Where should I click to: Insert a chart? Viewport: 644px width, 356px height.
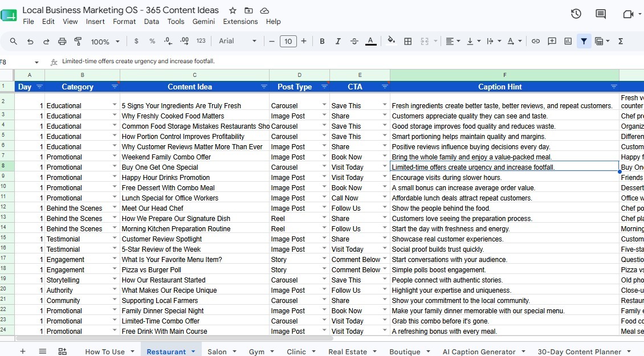pos(568,41)
